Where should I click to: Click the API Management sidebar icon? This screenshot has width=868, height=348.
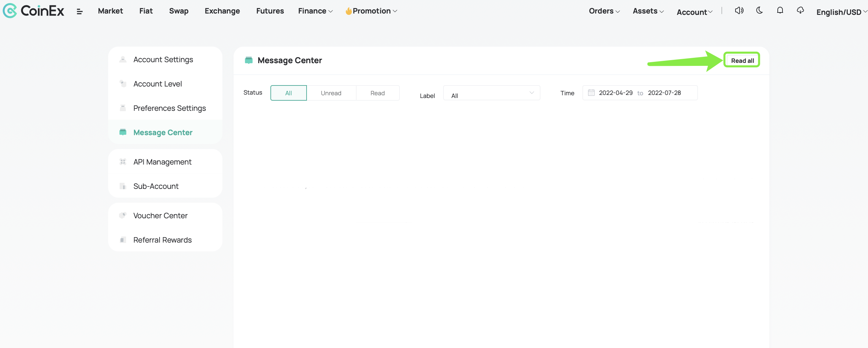pyautogui.click(x=123, y=162)
